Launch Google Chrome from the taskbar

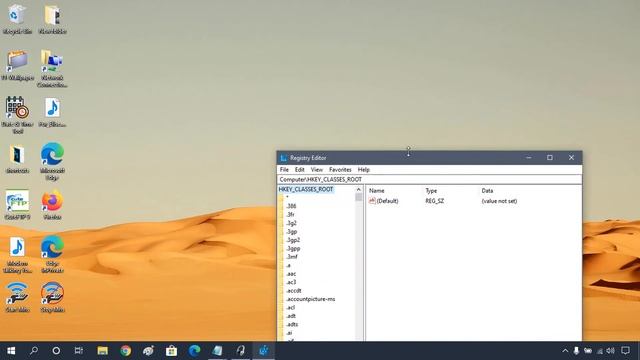coord(126,351)
